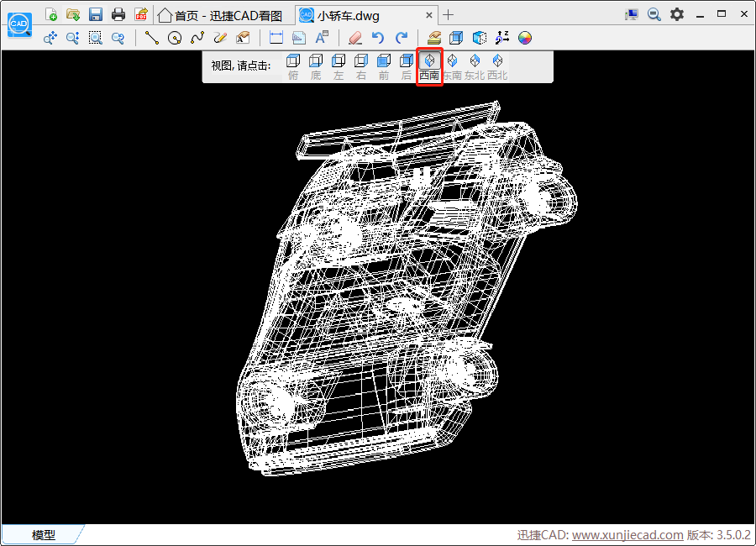756x546 pixels.
Task: Click the printer icon
Action: point(118,14)
